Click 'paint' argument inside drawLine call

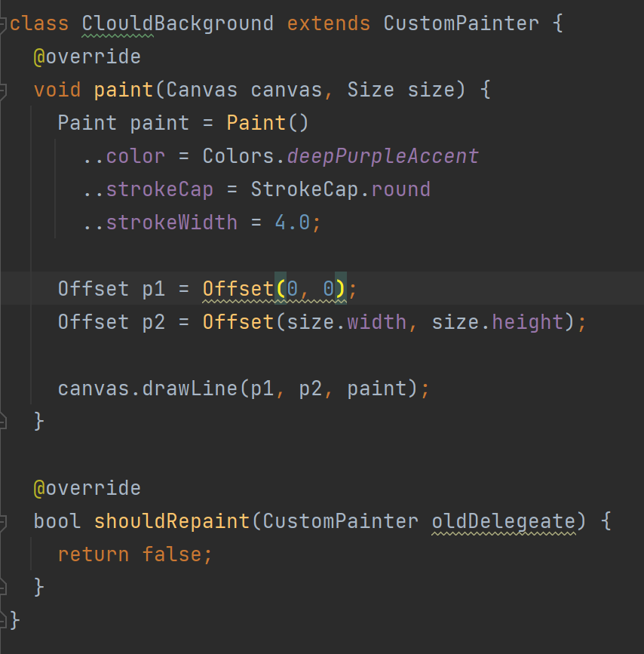point(376,388)
